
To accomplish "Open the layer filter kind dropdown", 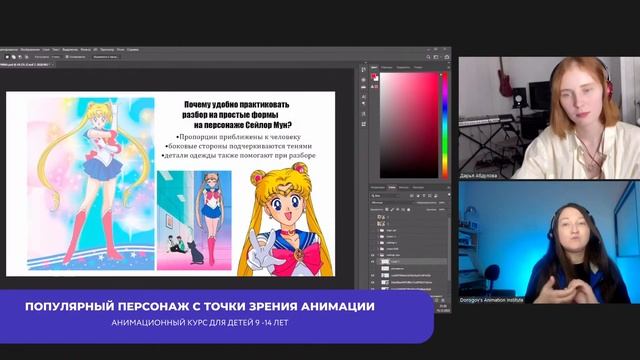I will tap(385, 196).
